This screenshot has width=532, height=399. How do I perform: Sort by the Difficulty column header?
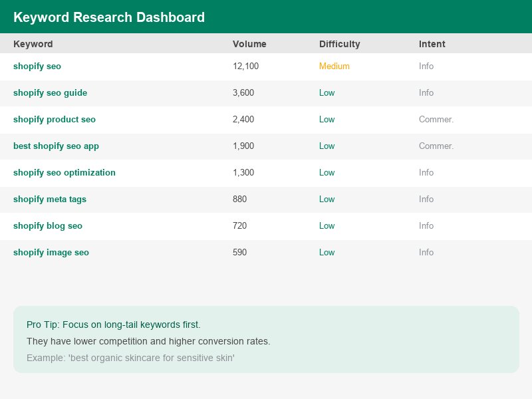[x=339, y=44]
